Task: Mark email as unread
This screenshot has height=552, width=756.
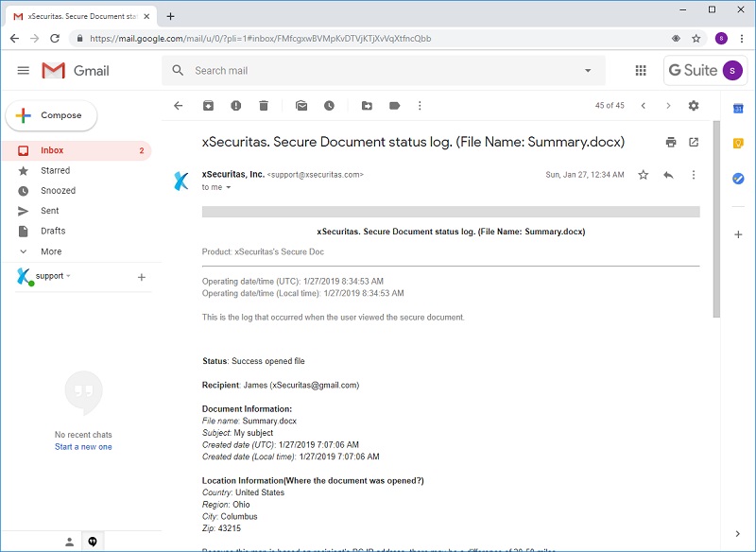Action: [x=301, y=106]
